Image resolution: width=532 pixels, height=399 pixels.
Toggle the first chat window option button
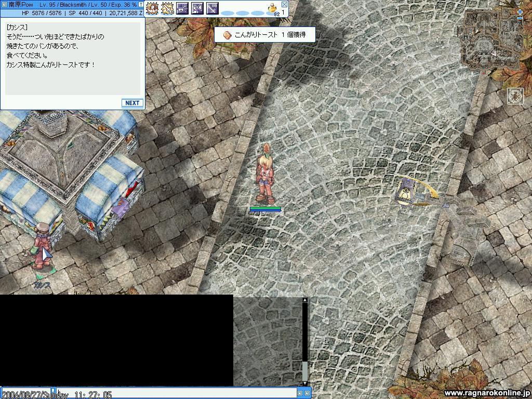tap(300, 393)
